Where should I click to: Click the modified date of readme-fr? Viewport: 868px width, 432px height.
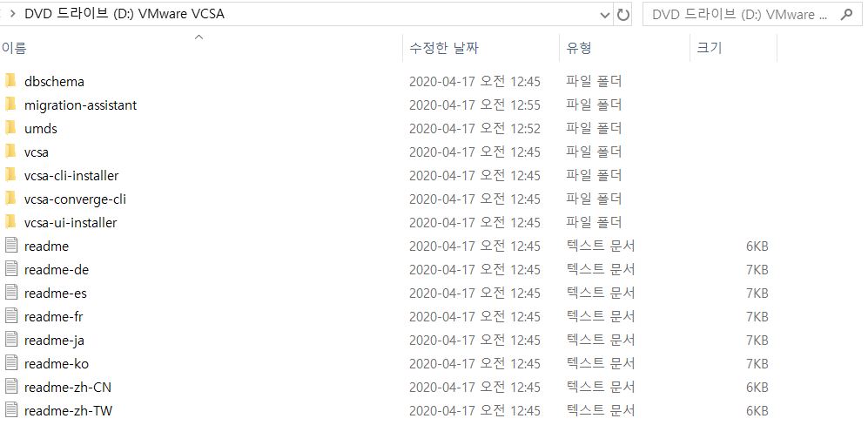point(474,317)
